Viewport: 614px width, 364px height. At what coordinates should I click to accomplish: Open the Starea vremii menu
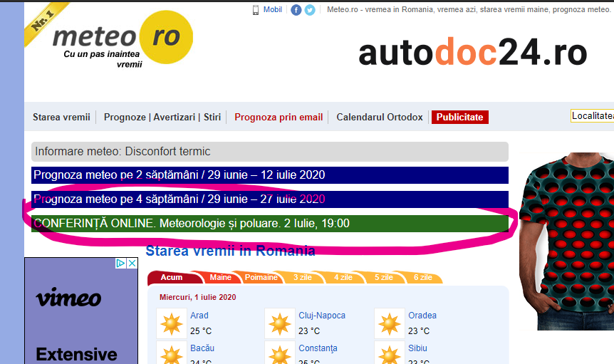tap(61, 117)
